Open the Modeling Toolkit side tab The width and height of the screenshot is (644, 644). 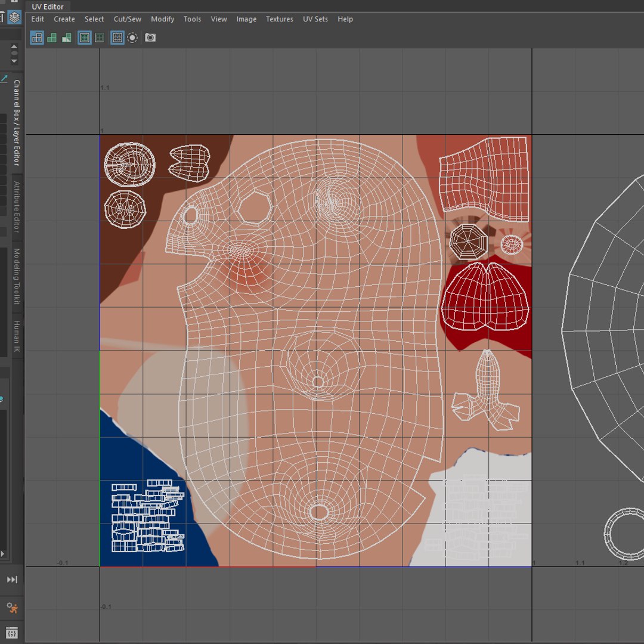pyautogui.click(x=17, y=276)
